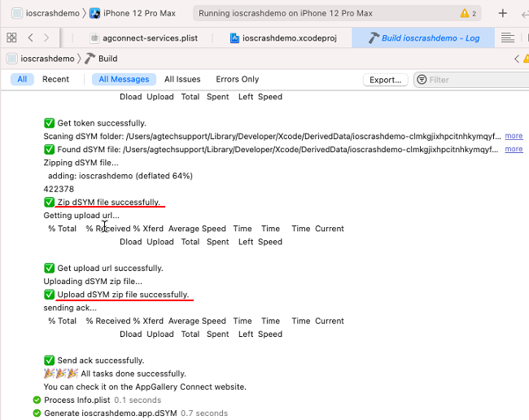Switch to the ioscrashdemo.xcodeproj tab
Screen dimensions: 529x420
pyautogui.click(x=283, y=38)
